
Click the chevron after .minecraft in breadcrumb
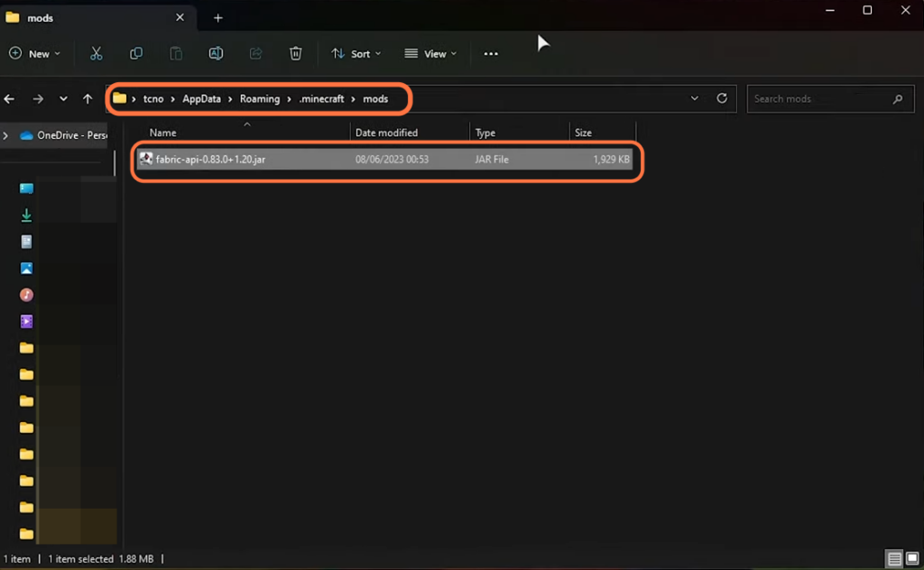tap(354, 99)
